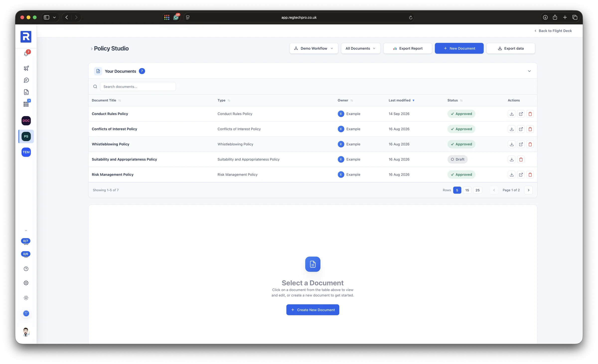598x364 pixels.
Task: Select the PS Policy Studio sidebar icon
Action: (x=26, y=136)
